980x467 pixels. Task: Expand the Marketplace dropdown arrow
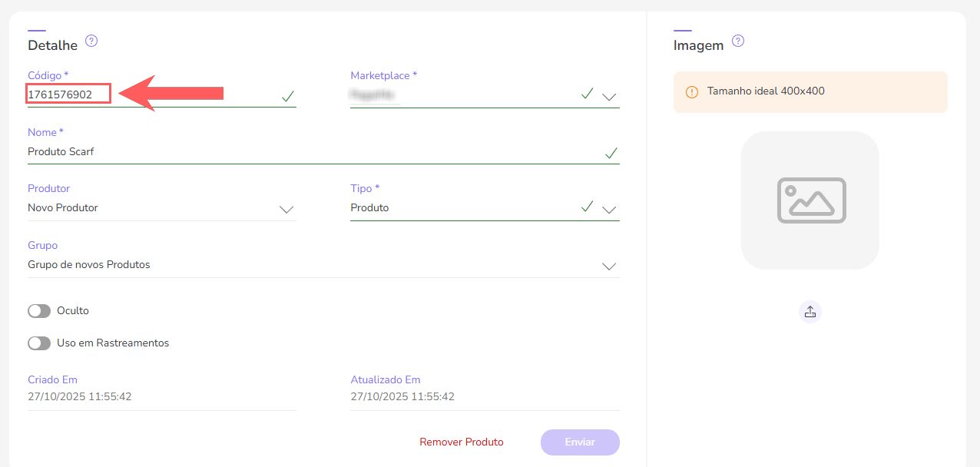point(609,97)
